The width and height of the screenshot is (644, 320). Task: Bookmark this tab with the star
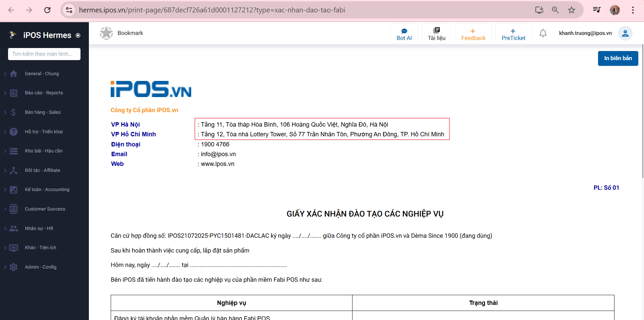pyautogui.click(x=572, y=10)
